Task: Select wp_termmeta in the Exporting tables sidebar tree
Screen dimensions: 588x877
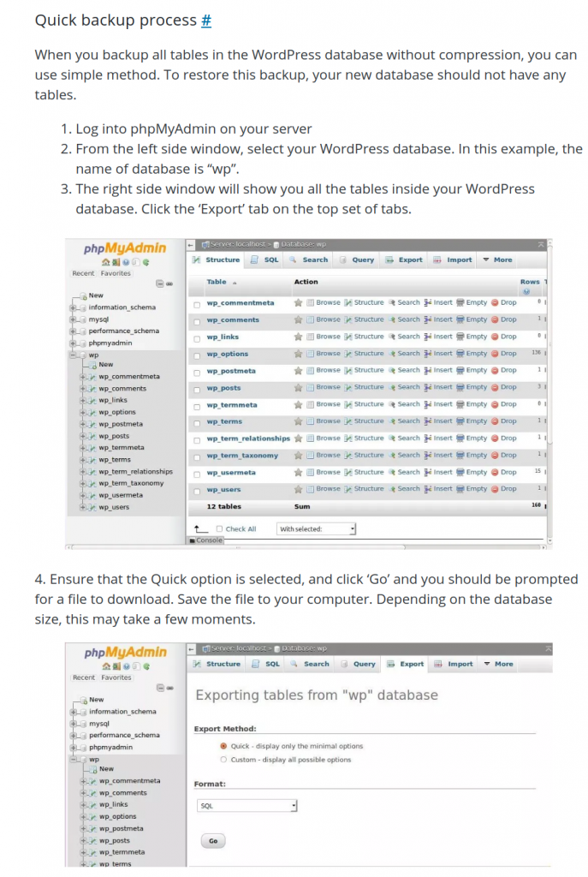Action: click(122, 852)
